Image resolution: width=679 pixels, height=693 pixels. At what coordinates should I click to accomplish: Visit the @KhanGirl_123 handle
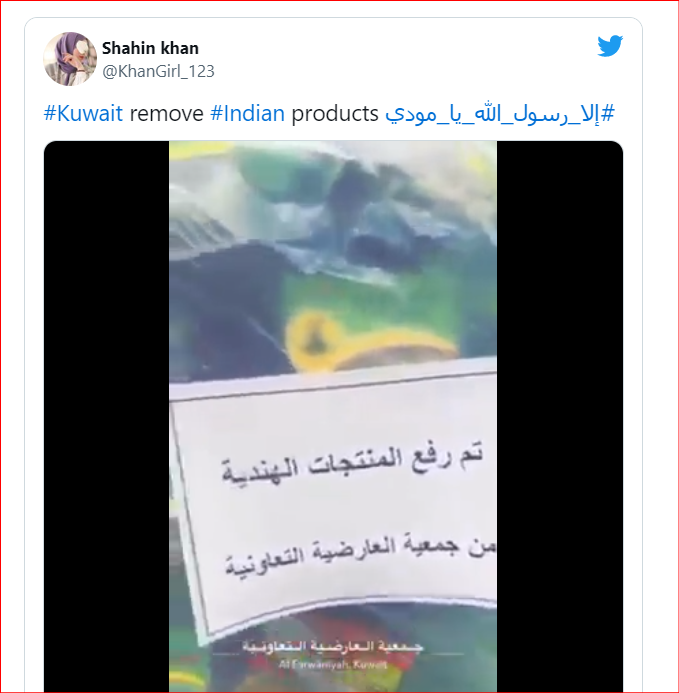click(158, 71)
